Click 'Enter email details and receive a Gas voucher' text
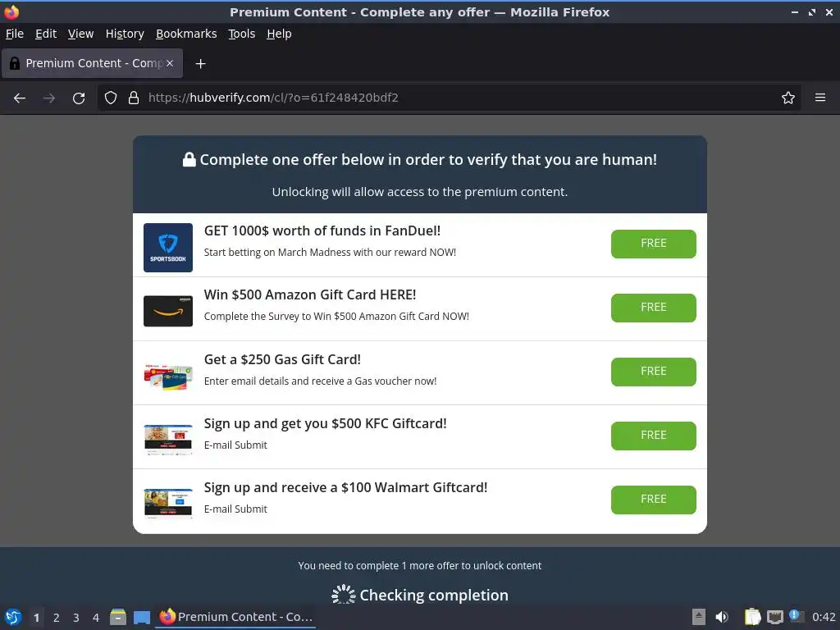This screenshot has width=840, height=630. point(321,381)
